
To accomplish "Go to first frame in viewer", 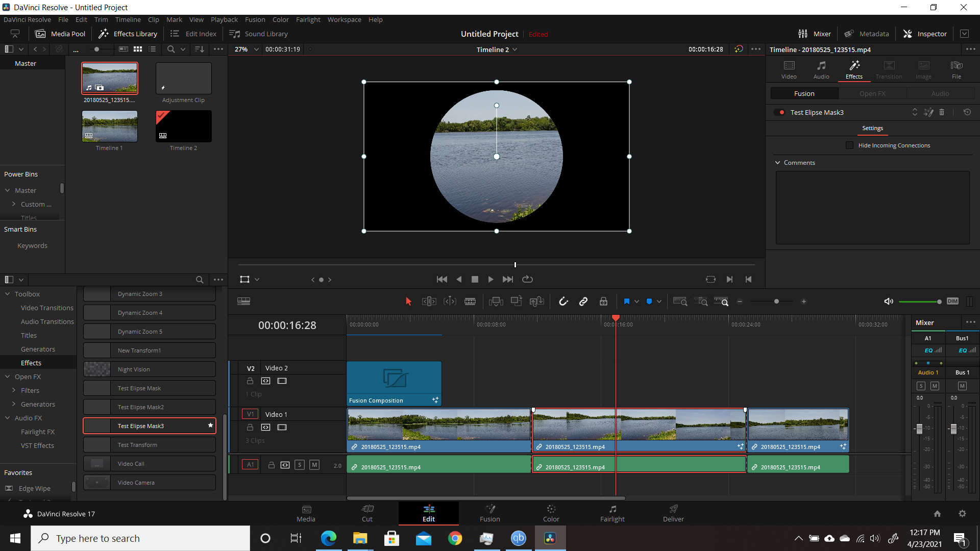I will tap(442, 279).
